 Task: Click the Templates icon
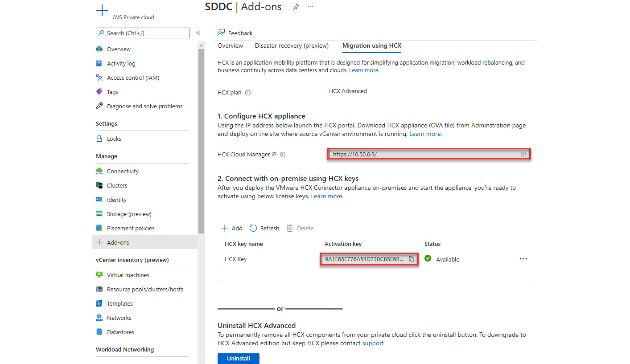[x=99, y=303]
